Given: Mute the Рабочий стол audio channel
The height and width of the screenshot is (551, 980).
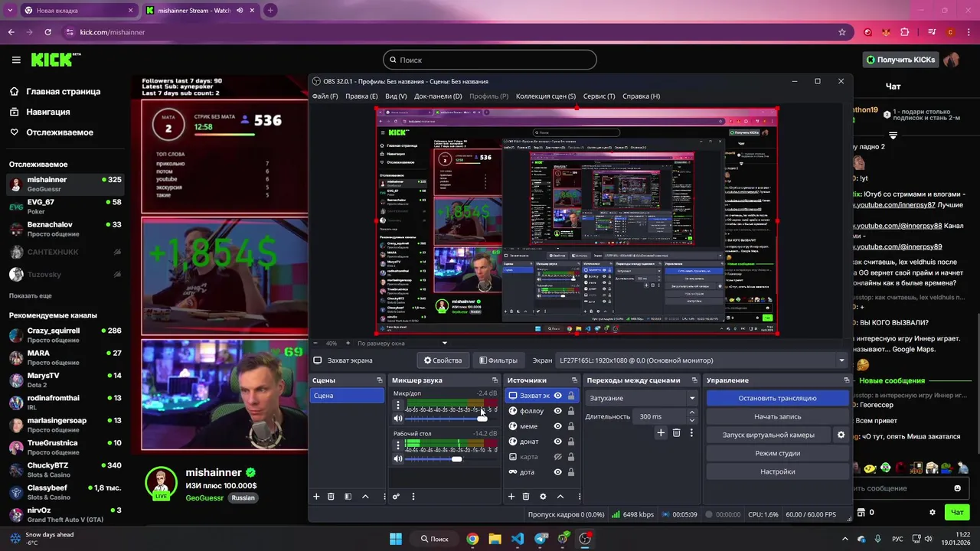Looking at the screenshot, I should [398, 458].
